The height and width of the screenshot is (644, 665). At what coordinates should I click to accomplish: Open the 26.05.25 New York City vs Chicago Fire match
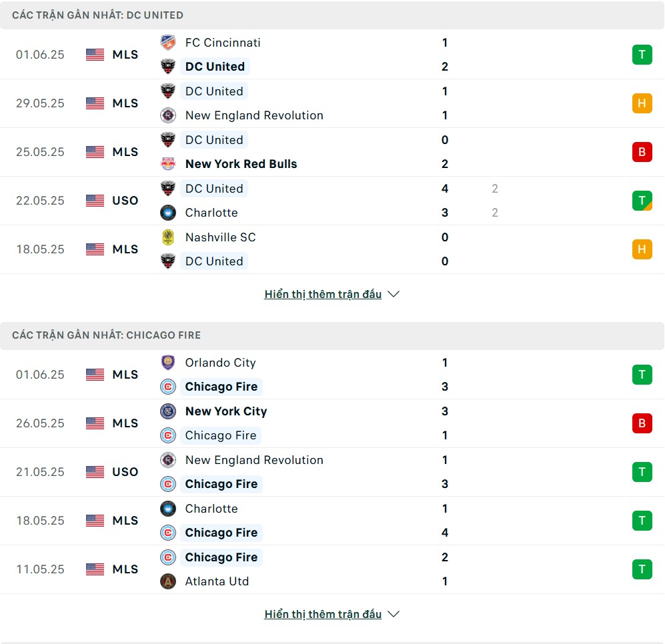332,423
